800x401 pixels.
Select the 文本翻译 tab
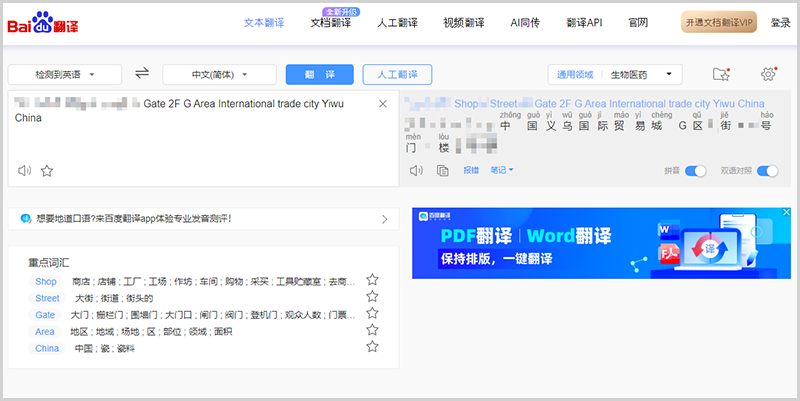click(x=264, y=23)
